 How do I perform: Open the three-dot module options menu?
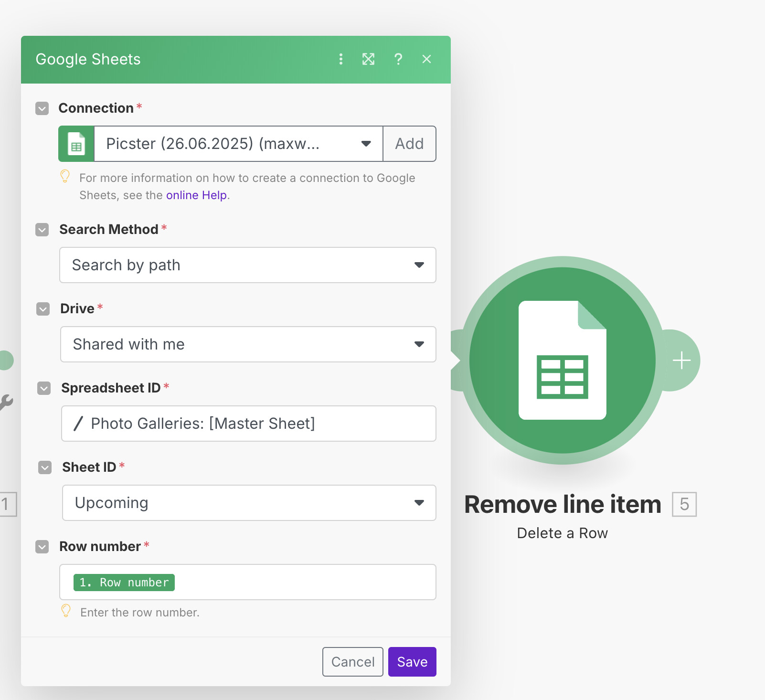point(340,59)
